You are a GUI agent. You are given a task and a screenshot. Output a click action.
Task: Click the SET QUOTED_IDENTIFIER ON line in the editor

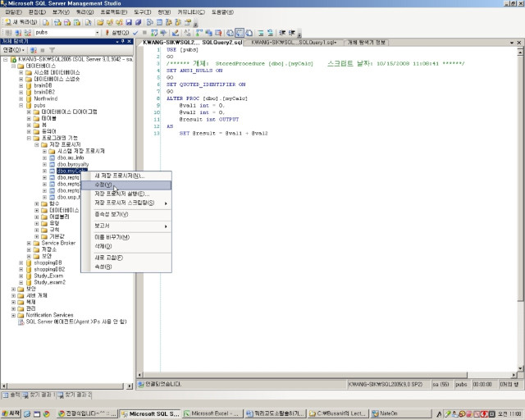(x=206, y=84)
